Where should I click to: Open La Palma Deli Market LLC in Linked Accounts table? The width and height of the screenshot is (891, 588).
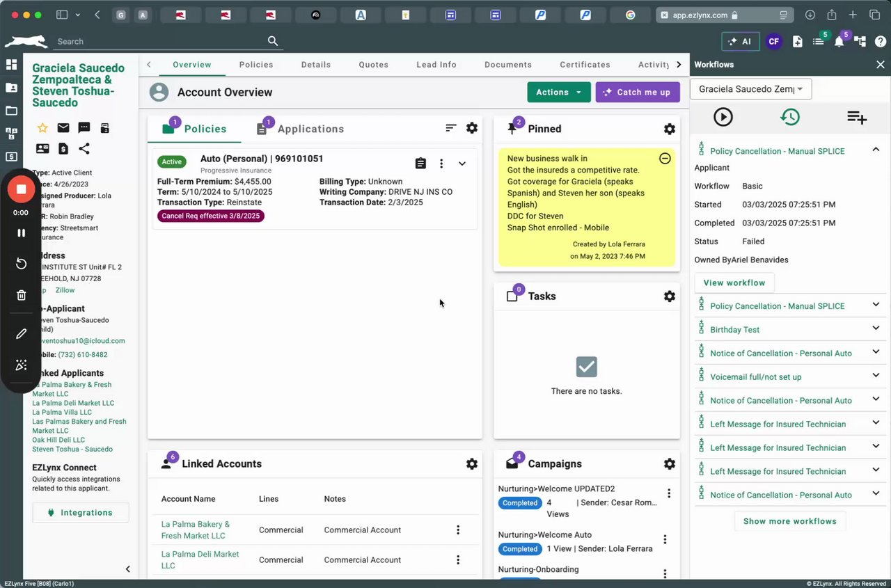200,559
